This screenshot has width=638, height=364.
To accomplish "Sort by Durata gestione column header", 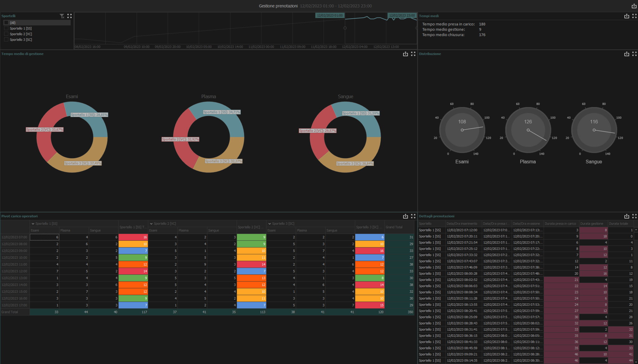I will pyautogui.click(x=593, y=224).
